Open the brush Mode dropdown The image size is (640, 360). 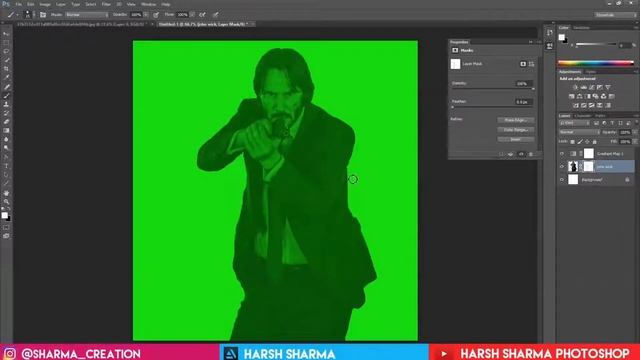tap(87, 15)
